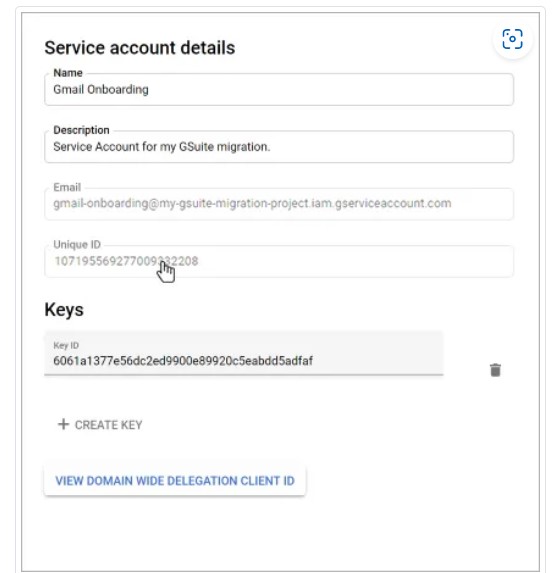The image size is (556, 573).
Task: Click the plus icon beside CREATE KEY
Action: tap(63, 424)
